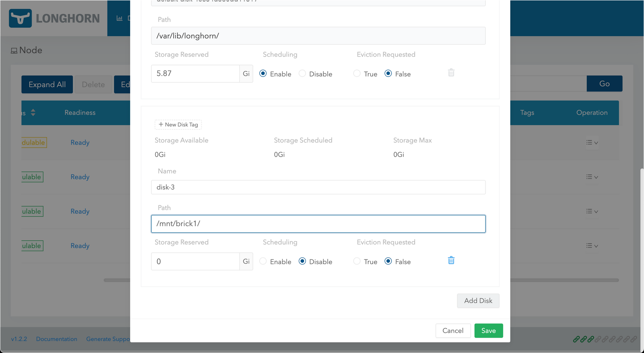
Task: Click the Readiness column header
Action: 80,113
